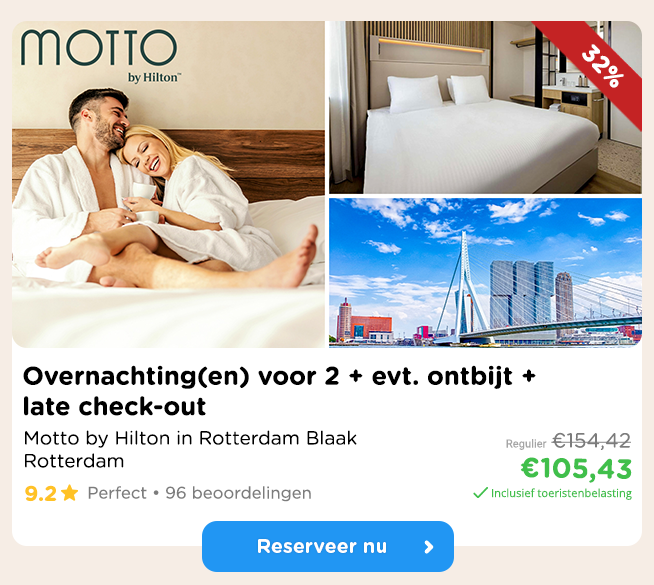654x585 pixels.
Task: Click the Overnachting(en) voor 2 deal title
Action: (279, 391)
